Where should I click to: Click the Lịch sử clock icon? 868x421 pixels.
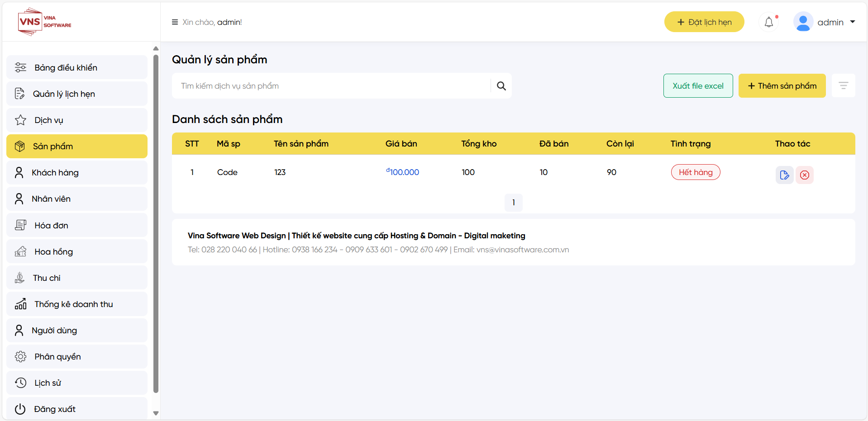click(21, 383)
